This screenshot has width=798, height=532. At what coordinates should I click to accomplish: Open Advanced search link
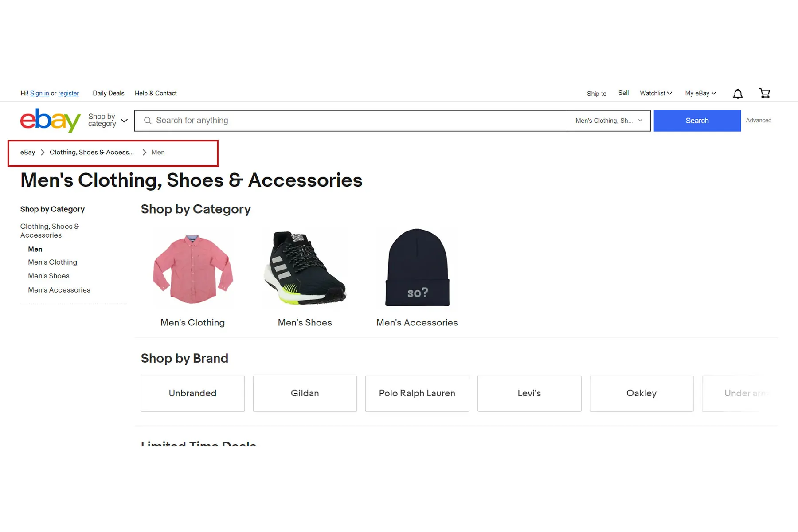point(758,121)
